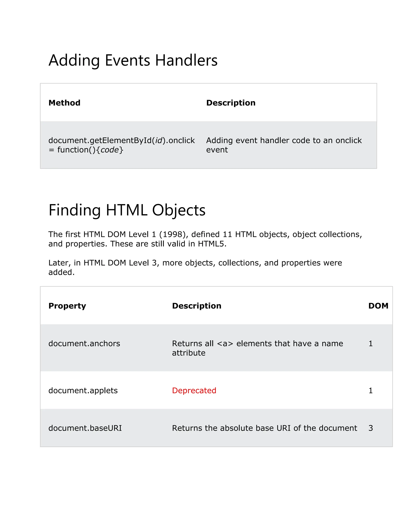Screen dimensions: 411x532
Task: Click the paragraph about HTML DOM Level 1
Action: pyautogui.click(x=205, y=239)
